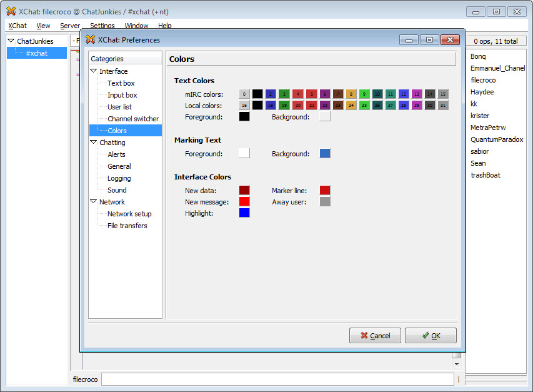
Task: Open the Window menu
Action: click(x=136, y=26)
